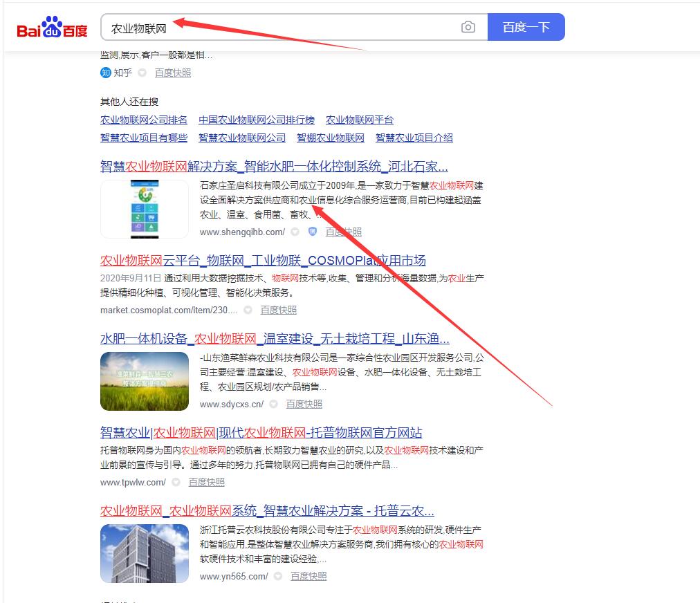Open market.cosmoplat.com URL link
700x603 pixels.
(x=169, y=310)
